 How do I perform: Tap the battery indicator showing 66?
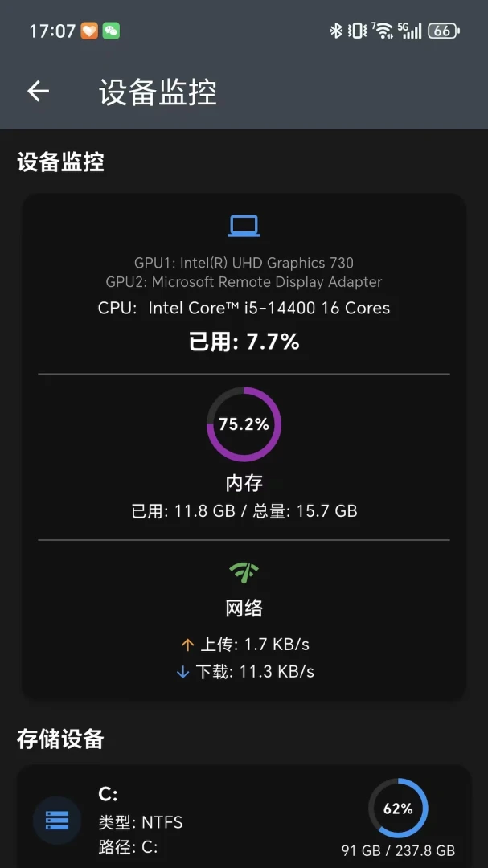[x=444, y=31]
